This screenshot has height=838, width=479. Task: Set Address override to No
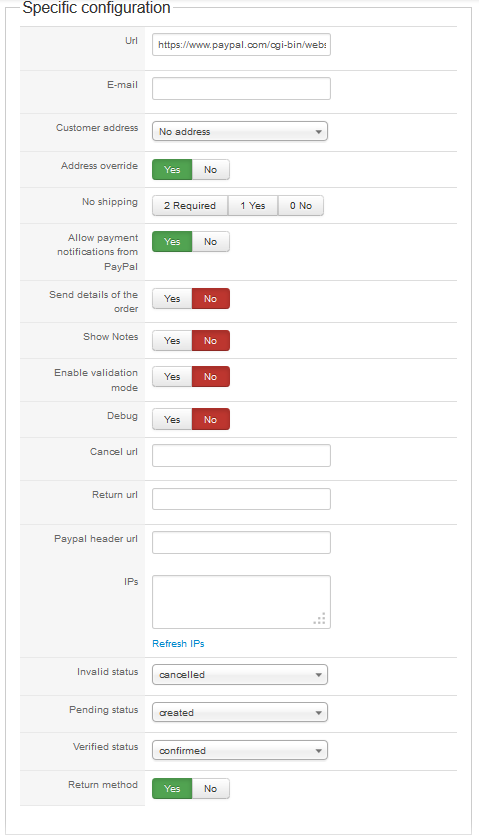click(x=211, y=169)
